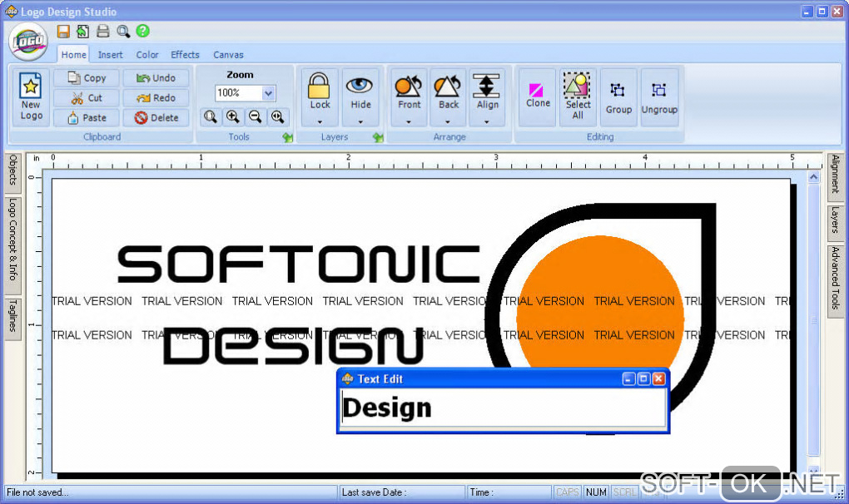Click the Design text field in Text Edit

(x=504, y=408)
